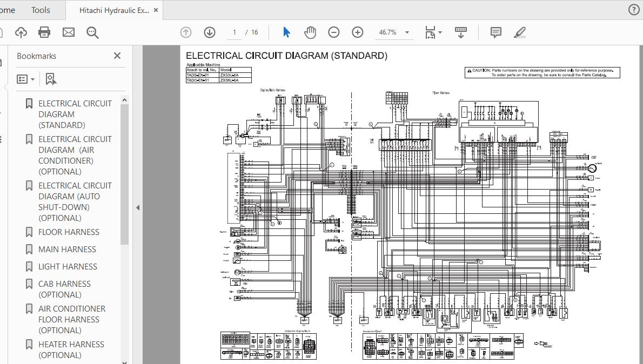Jump to MAIN HARNESS bookmark
This screenshot has width=643, height=364.
tap(67, 250)
